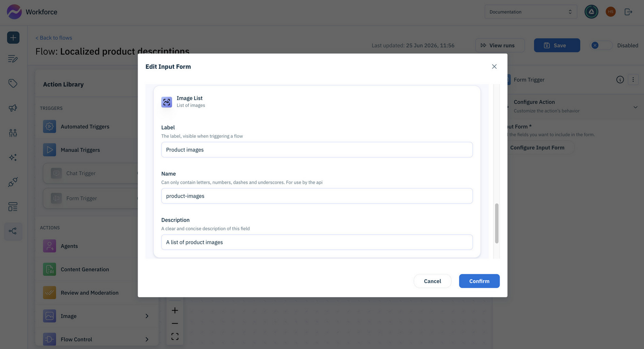Click the green circular organization avatar
Image resolution: width=644 pixels, height=349 pixels.
click(x=591, y=12)
